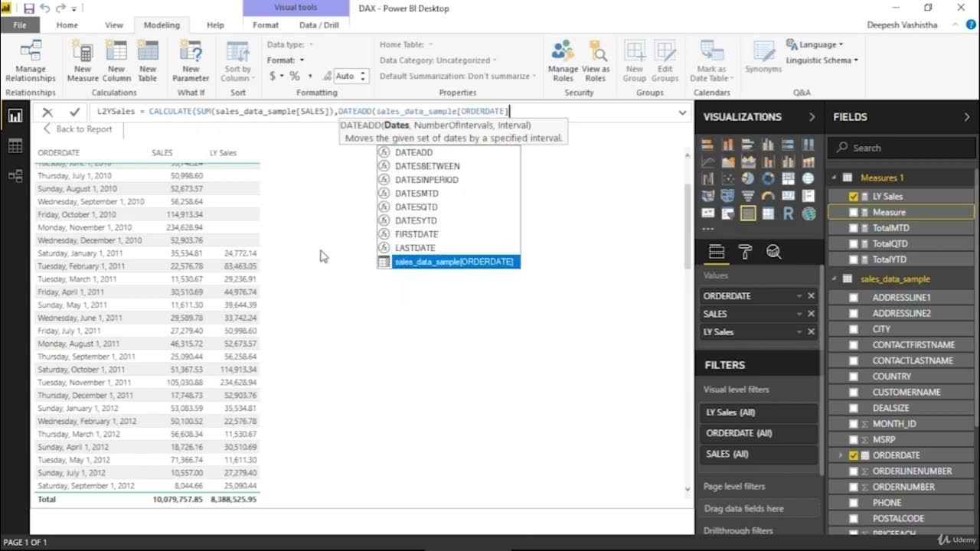The height and width of the screenshot is (551, 980).
Task: Switch to Relationships view in the sidebar
Action: [x=15, y=176]
